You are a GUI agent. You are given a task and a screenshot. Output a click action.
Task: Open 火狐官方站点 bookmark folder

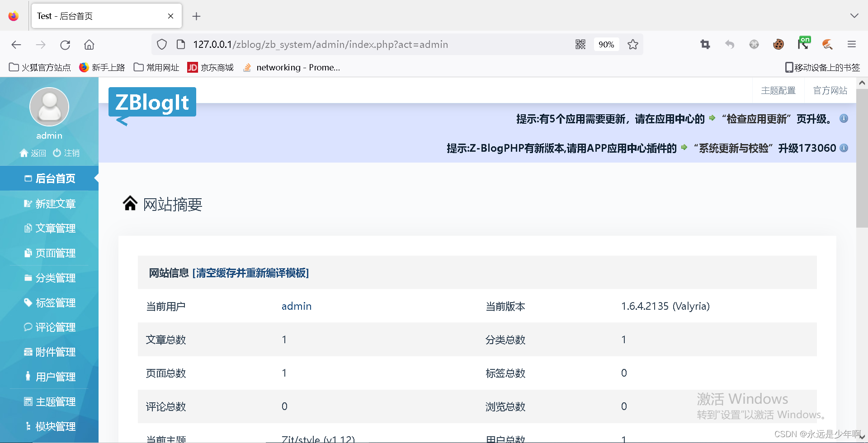coord(40,67)
